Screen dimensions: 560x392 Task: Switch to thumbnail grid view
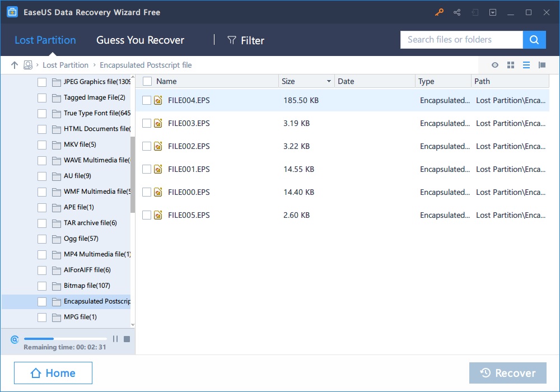point(511,65)
